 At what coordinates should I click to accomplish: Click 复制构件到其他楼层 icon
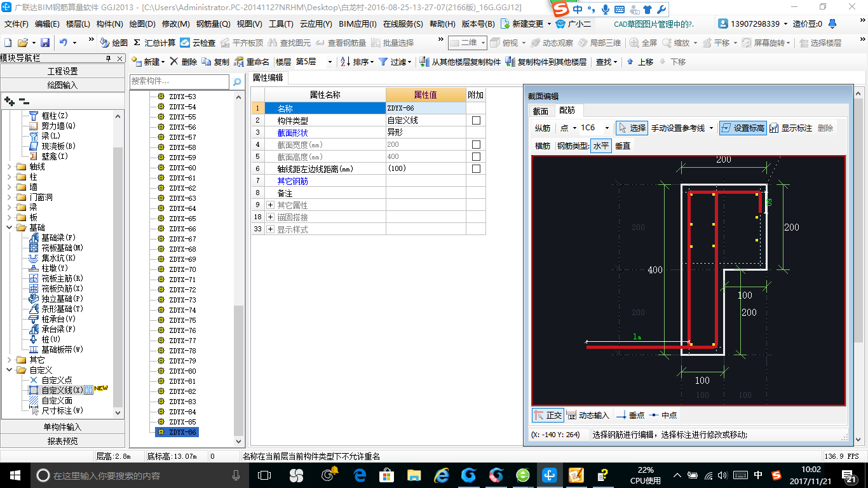pos(510,62)
